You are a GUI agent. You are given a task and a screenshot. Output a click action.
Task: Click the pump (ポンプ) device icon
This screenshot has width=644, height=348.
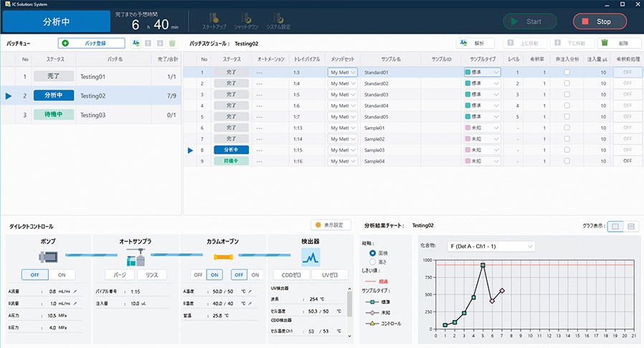(x=49, y=256)
